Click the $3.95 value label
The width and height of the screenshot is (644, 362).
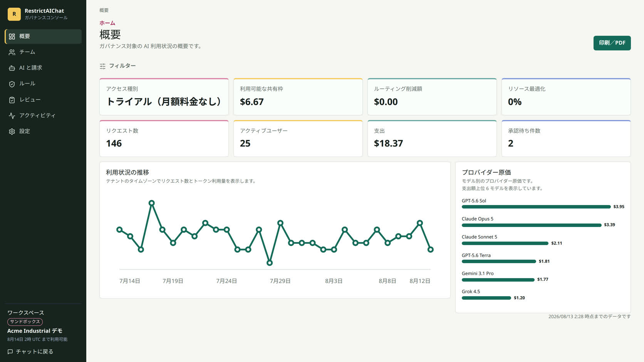click(x=619, y=207)
